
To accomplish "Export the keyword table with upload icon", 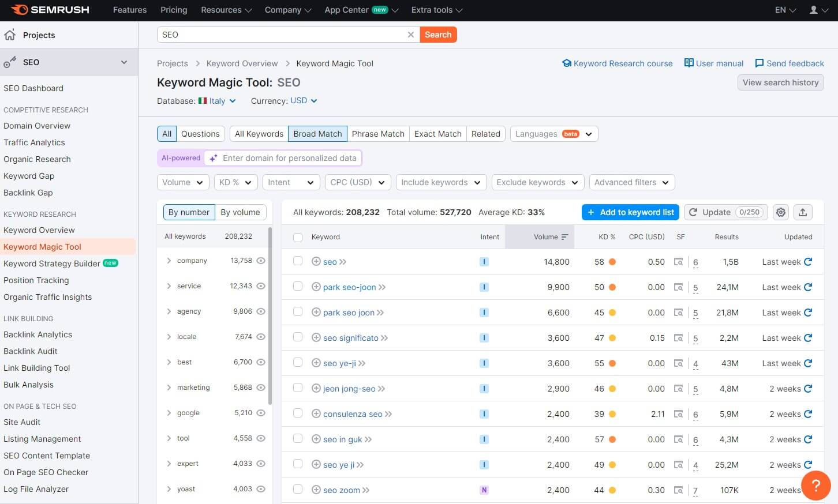I will click(803, 212).
